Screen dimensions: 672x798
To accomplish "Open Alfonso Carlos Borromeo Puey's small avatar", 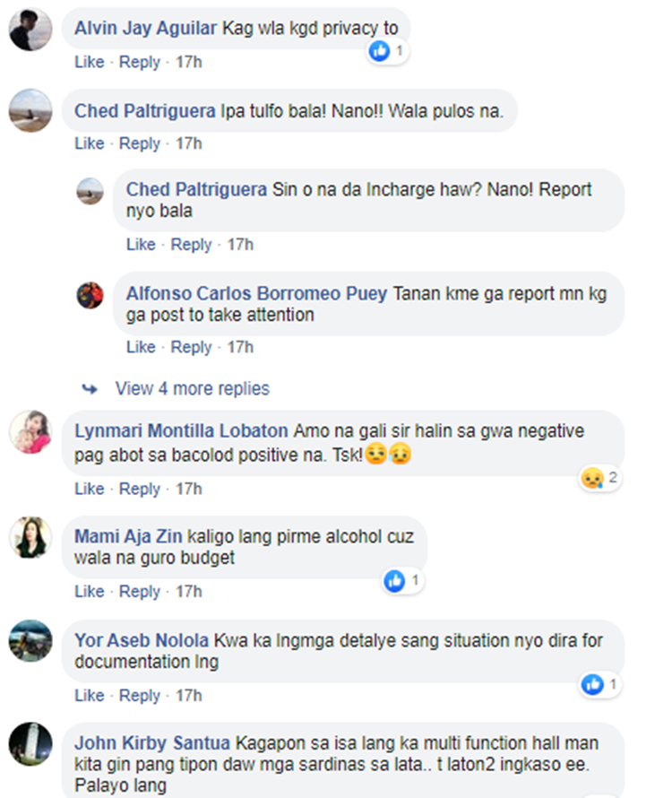I will pyautogui.click(x=90, y=295).
